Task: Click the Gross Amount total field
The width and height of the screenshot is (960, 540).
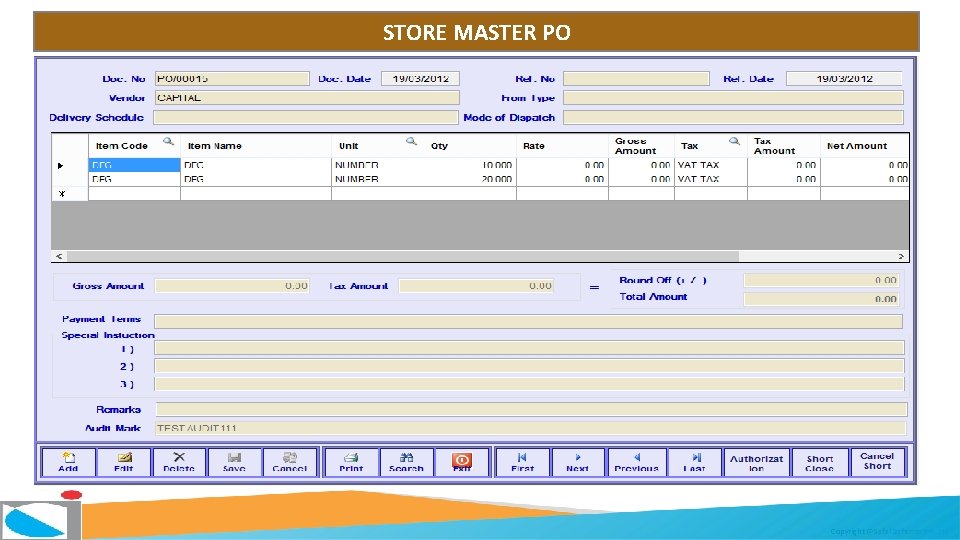Action: [232, 286]
